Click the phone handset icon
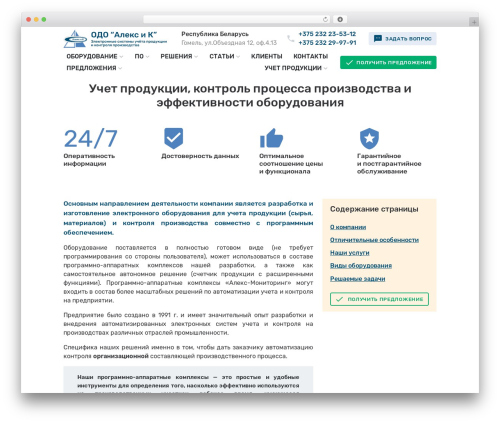The image size is (500, 423). (291, 38)
